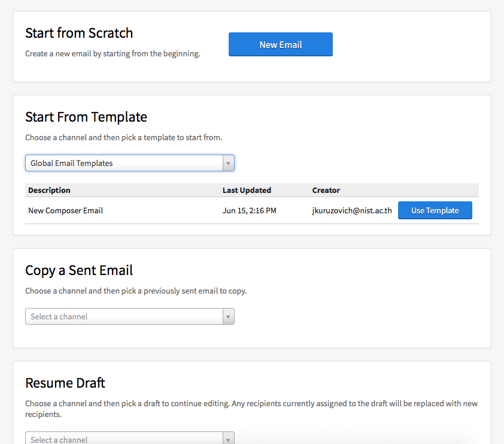Select the New Composer Email template row
The height and width of the screenshot is (444, 504).
click(66, 210)
